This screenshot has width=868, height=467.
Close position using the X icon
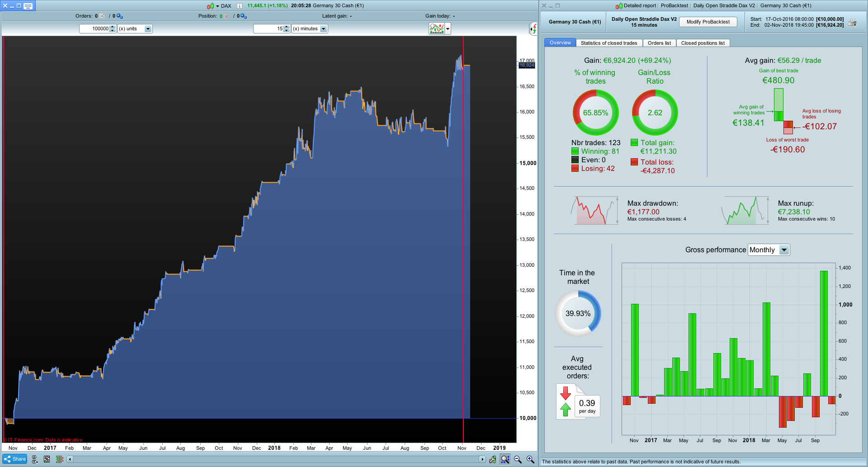(x=226, y=16)
